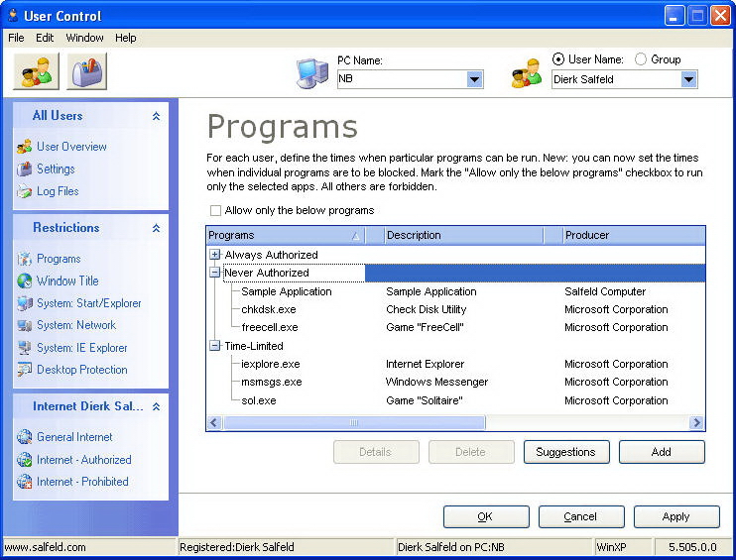Select the freecell.exe row
736x560 pixels.
pyautogui.click(x=269, y=327)
